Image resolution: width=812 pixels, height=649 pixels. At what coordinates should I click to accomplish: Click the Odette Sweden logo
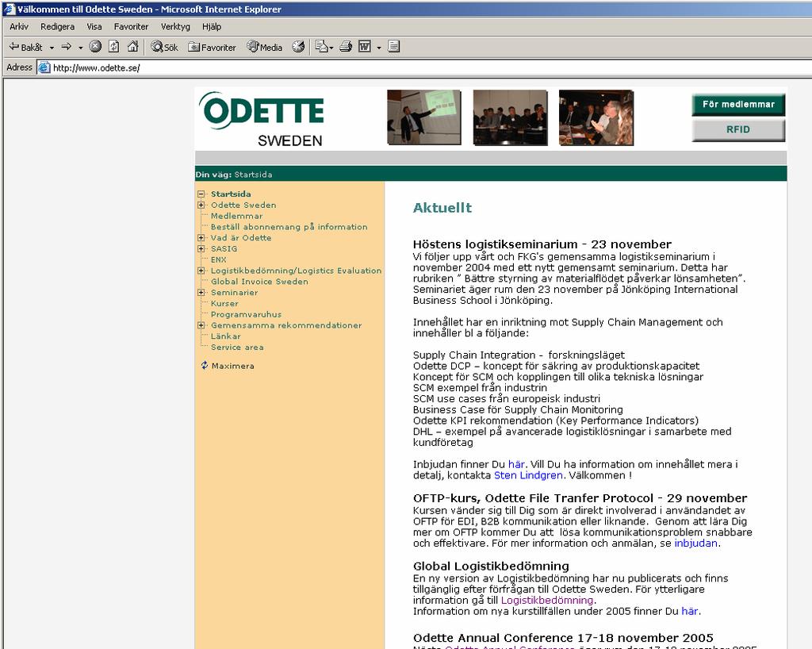pos(263,119)
